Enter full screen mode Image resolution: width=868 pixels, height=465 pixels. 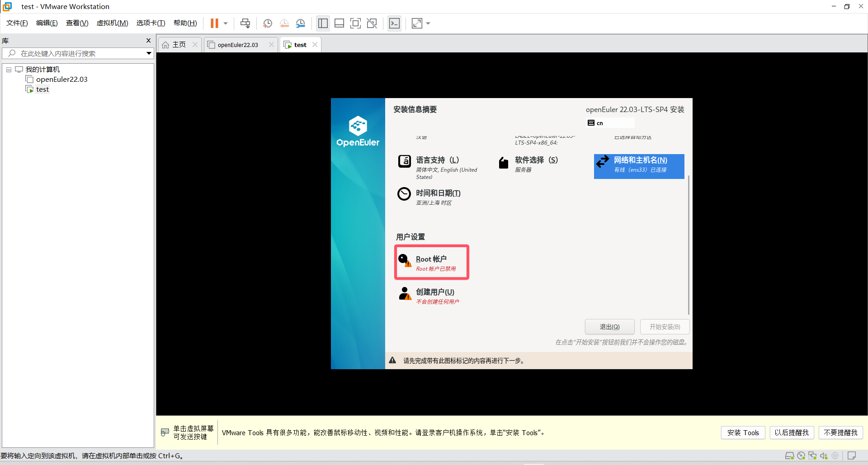point(356,23)
